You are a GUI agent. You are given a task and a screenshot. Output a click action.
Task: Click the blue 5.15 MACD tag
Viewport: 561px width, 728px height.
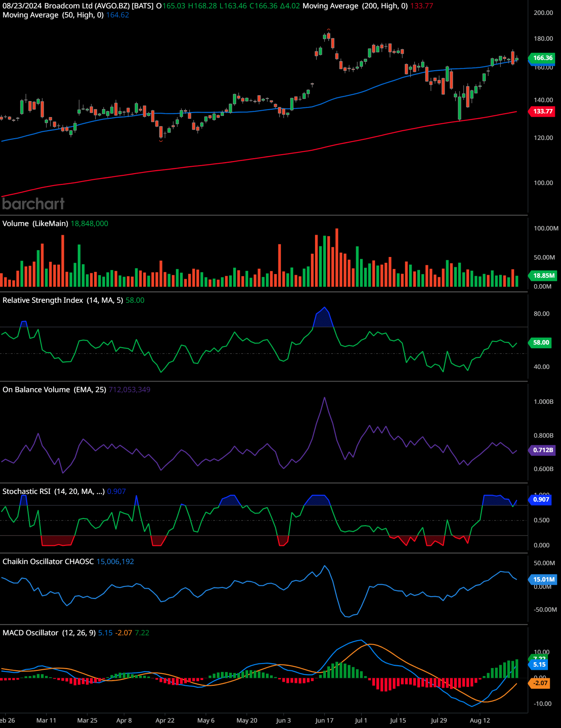click(x=539, y=664)
